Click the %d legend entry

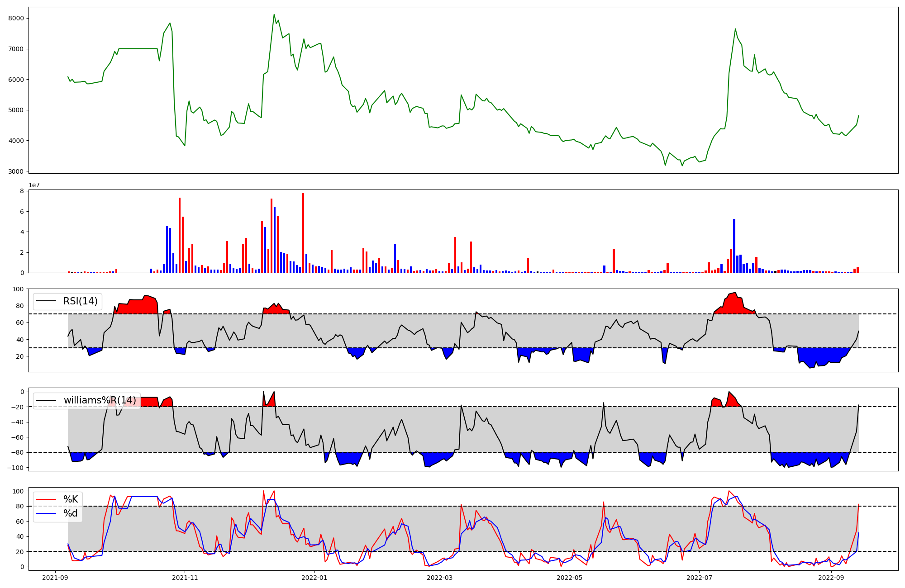coord(71,513)
